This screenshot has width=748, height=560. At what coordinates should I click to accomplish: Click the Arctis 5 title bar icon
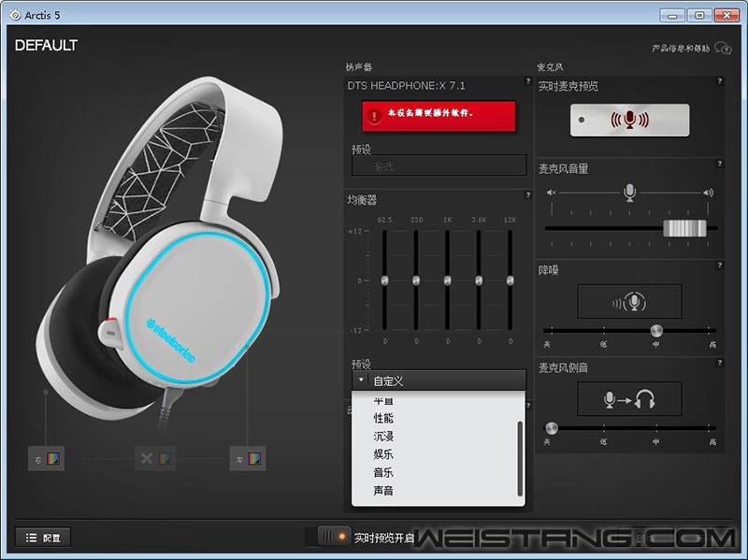point(15,15)
